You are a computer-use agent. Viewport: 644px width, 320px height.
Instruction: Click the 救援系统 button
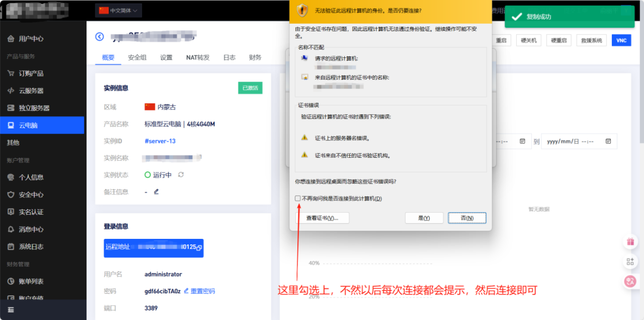[x=591, y=41]
